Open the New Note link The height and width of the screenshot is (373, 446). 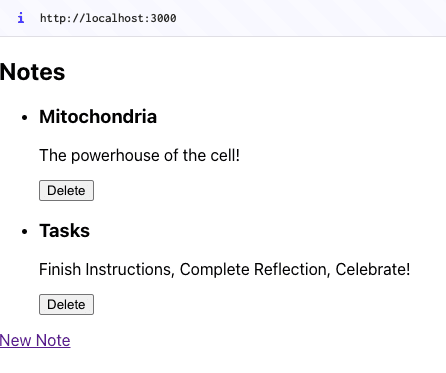(35, 340)
